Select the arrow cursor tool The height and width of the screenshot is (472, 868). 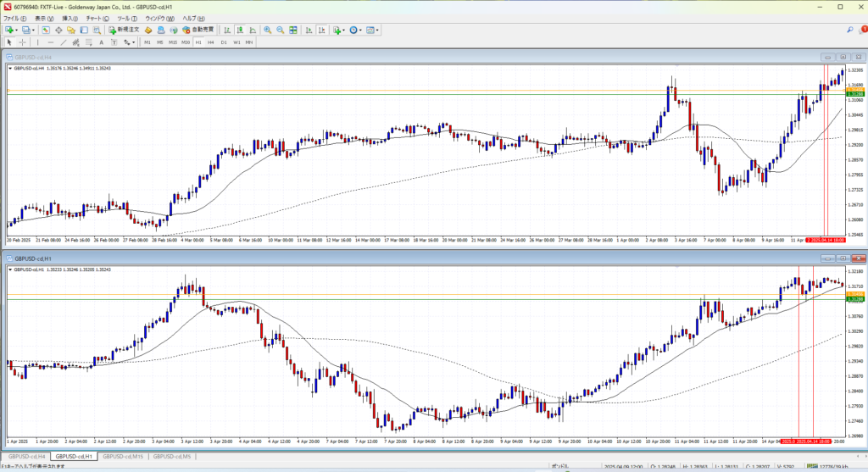pyautogui.click(x=9, y=42)
